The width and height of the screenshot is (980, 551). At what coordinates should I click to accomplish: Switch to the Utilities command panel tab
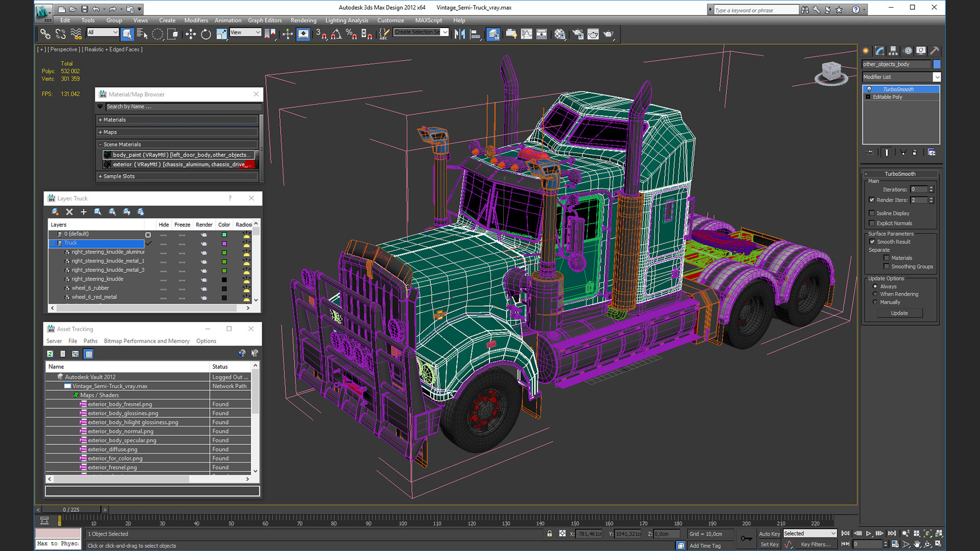pos(935,51)
